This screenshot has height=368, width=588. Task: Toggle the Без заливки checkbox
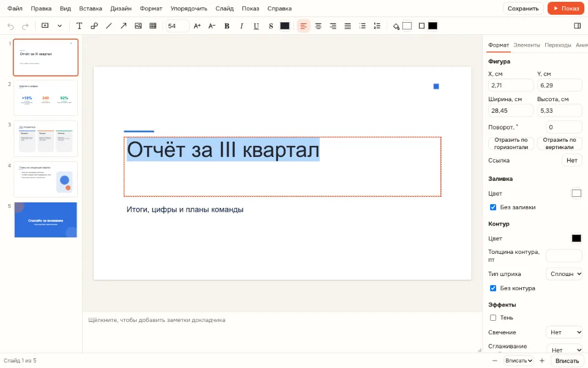[492, 207]
